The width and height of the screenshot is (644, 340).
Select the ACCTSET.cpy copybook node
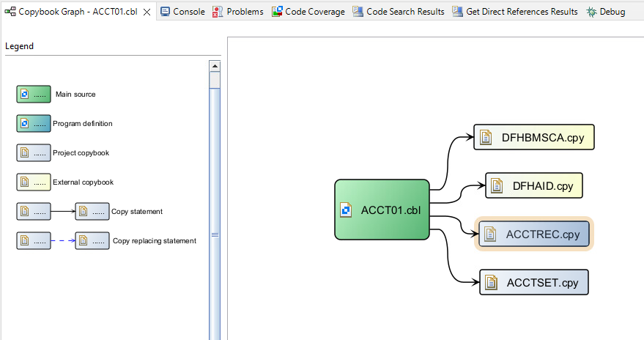[x=533, y=282]
